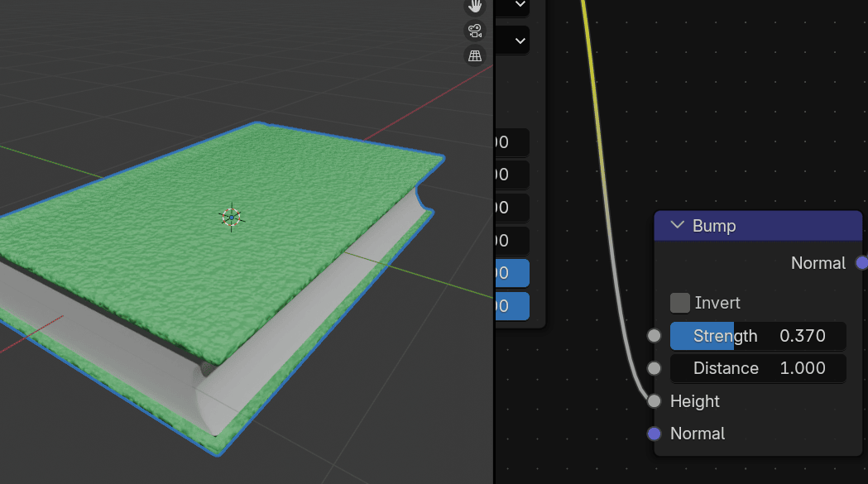Switch perspective/orthographic with the grid icon
This screenshot has width=868, height=484.
[x=475, y=56]
